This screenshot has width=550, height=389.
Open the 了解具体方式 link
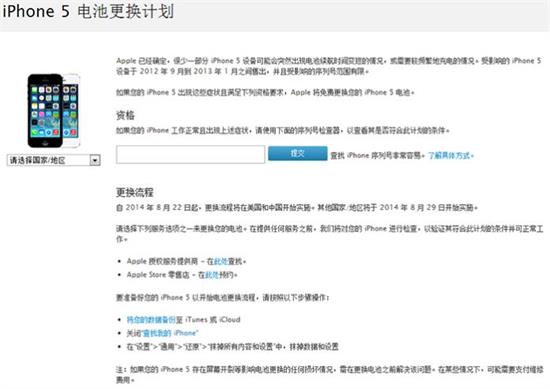(x=451, y=155)
